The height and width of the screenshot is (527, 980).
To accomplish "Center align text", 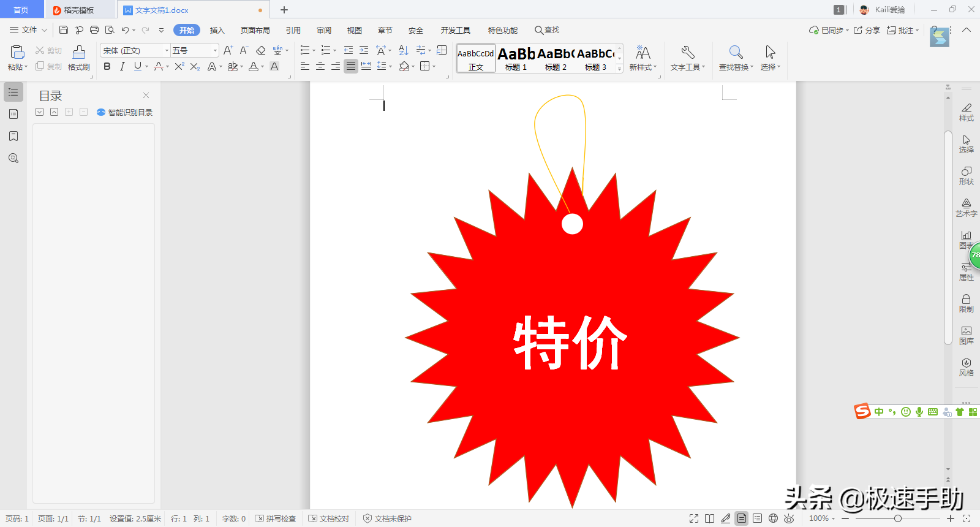I will pyautogui.click(x=320, y=66).
